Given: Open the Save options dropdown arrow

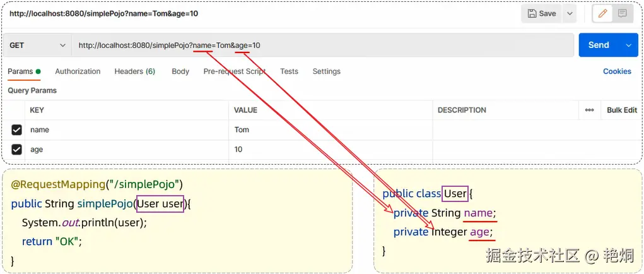Looking at the screenshot, I should pyautogui.click(x=570, y=13).
